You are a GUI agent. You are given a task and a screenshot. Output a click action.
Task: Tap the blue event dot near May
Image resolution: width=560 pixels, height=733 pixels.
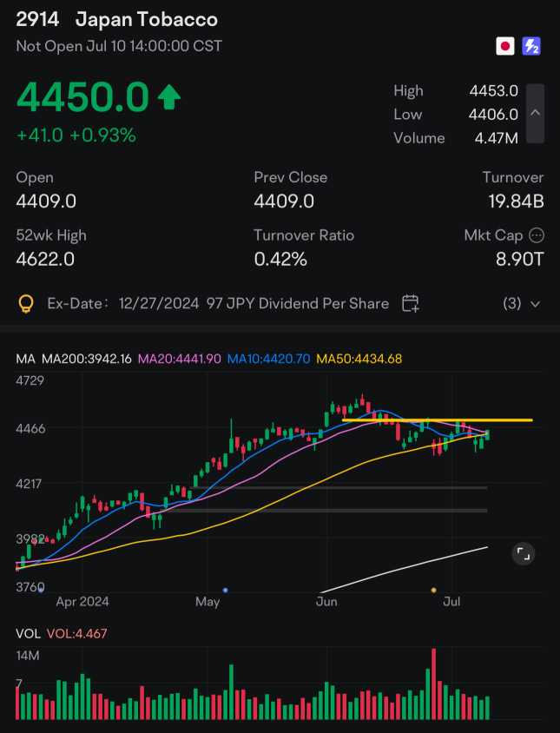click(x=226, y=590)
